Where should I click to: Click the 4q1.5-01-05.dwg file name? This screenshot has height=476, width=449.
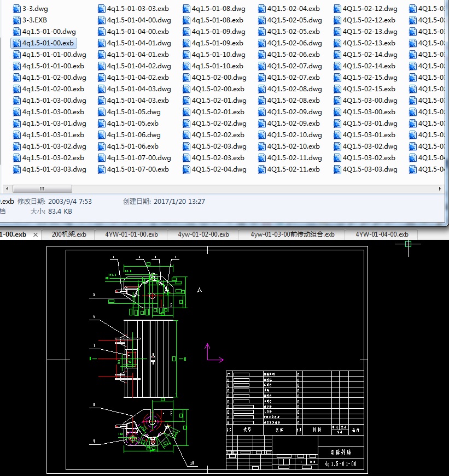click(x=134, y=112)
